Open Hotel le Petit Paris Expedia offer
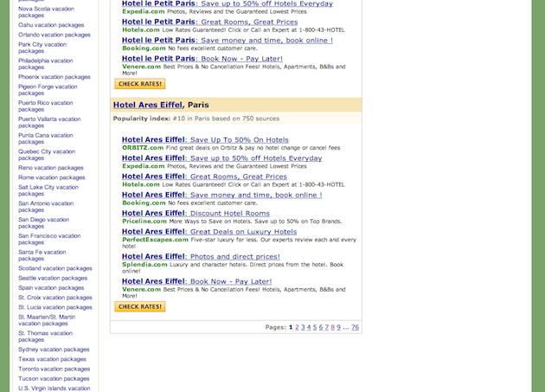This screenshot has width=545, height=392. pyautogui.click(x=228, y=3)
